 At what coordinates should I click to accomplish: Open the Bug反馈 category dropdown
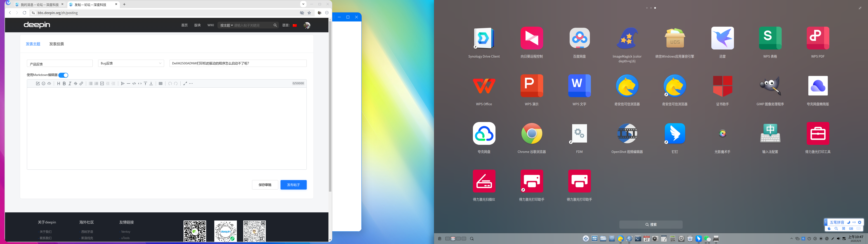(x=131, y=63)
